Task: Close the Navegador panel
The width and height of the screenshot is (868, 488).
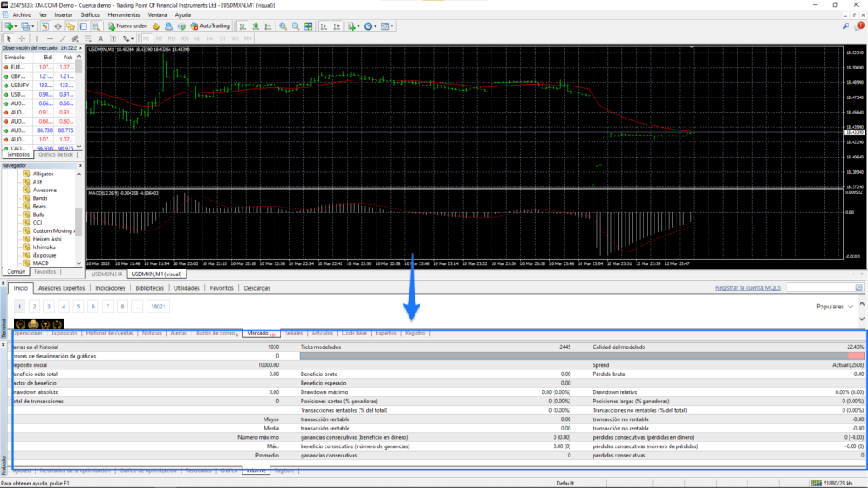Action: (x=80, y=165)
